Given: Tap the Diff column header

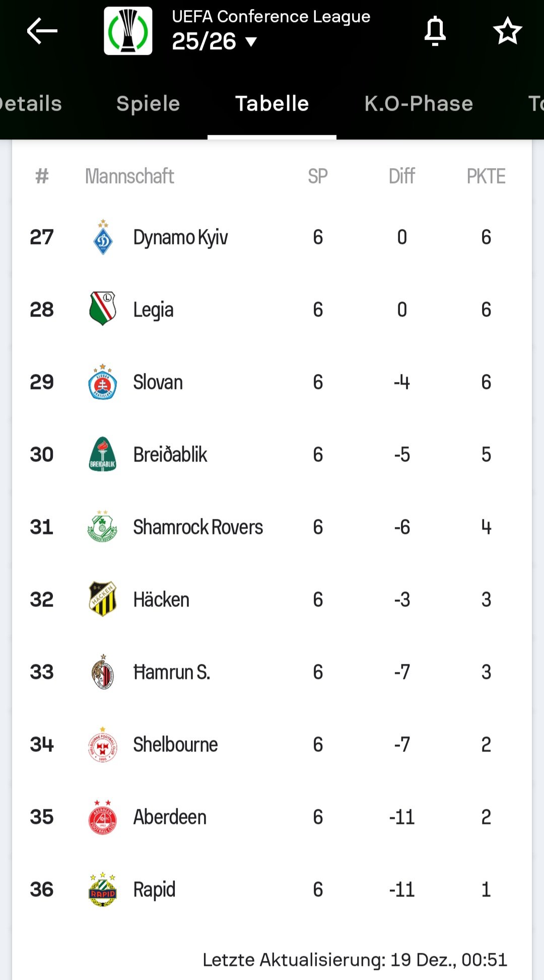Looking at the screenshot, I should 401,176.
